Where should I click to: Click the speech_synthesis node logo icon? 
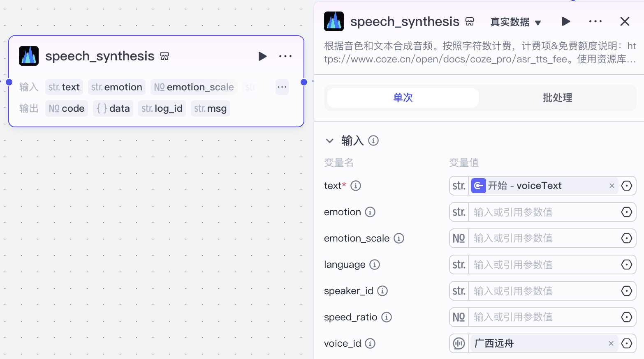tap(28, 56)
